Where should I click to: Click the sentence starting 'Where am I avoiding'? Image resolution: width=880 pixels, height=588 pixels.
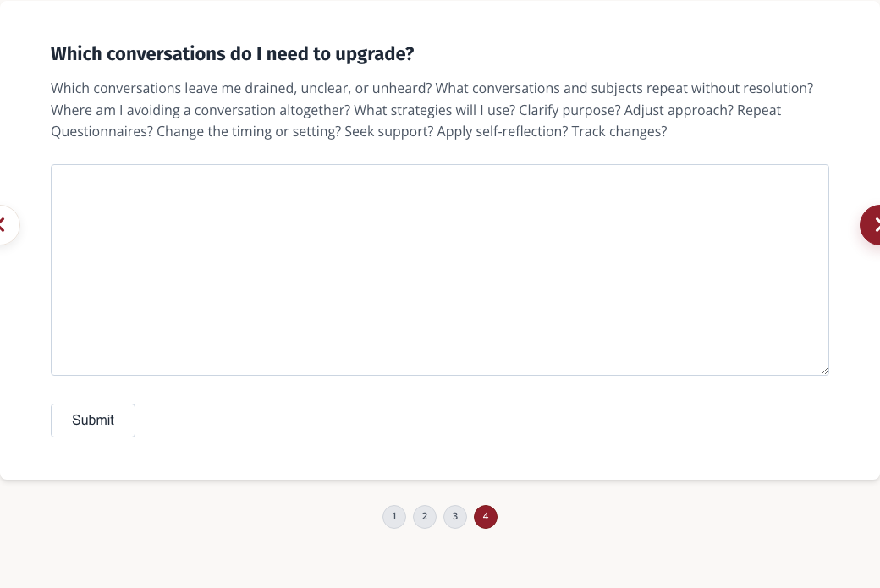point(201,110)
